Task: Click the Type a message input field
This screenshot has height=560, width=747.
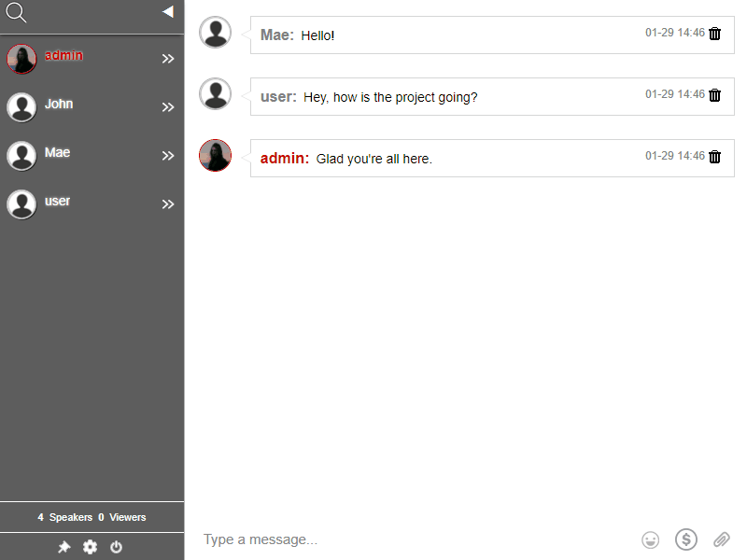Action: (373, 539)
